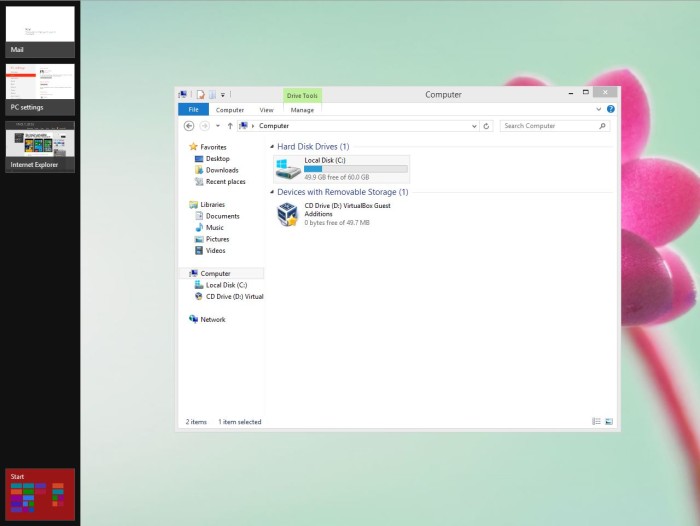Click '49.9 GB free of 60.0 GB' text
Viewport: 700px width, 526px height.
(337, 177)
